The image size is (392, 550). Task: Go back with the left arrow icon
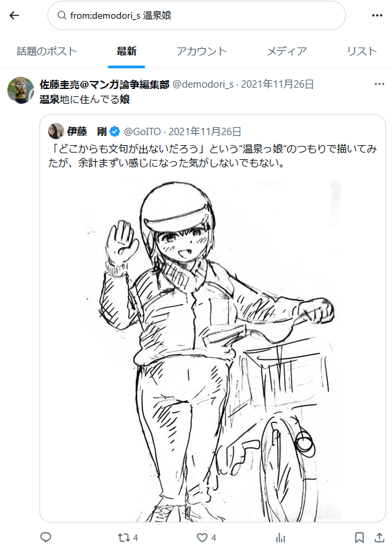click(x=14, y=15)
